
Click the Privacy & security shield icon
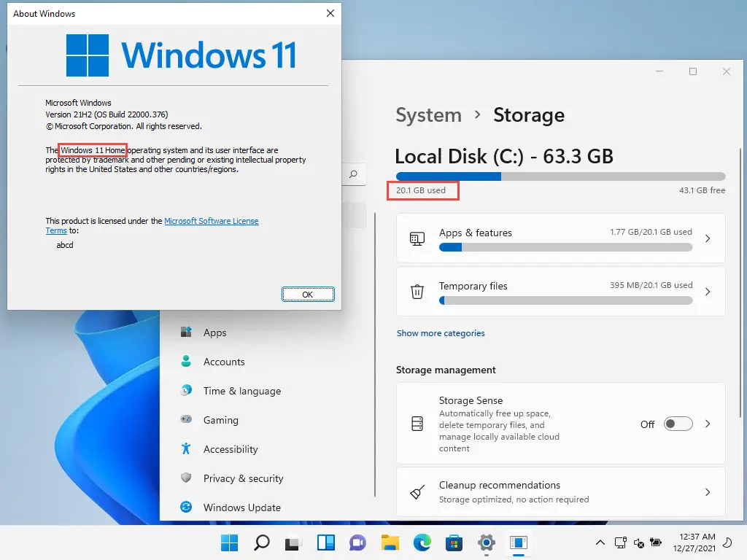click(x=186, y=478)
